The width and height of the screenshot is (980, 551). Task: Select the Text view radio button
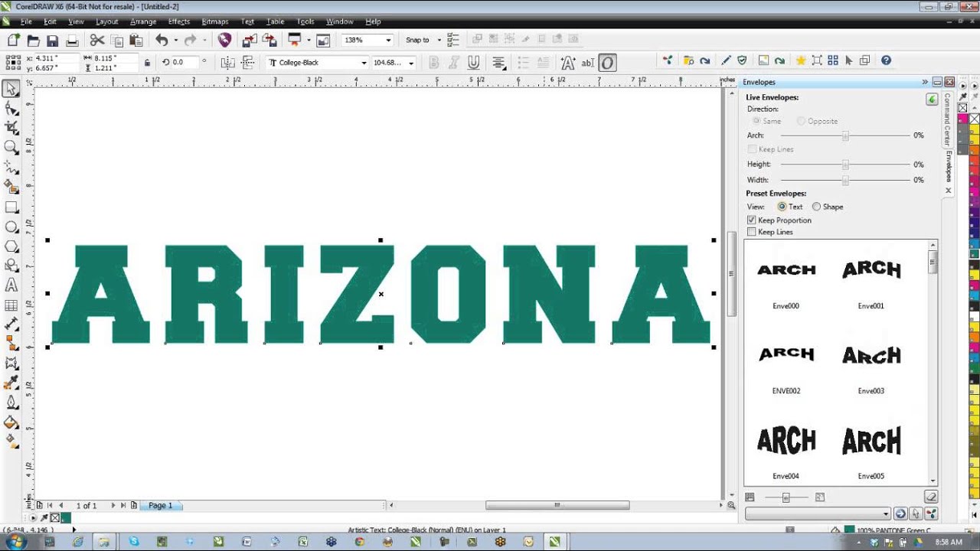[x=782, y=207]
